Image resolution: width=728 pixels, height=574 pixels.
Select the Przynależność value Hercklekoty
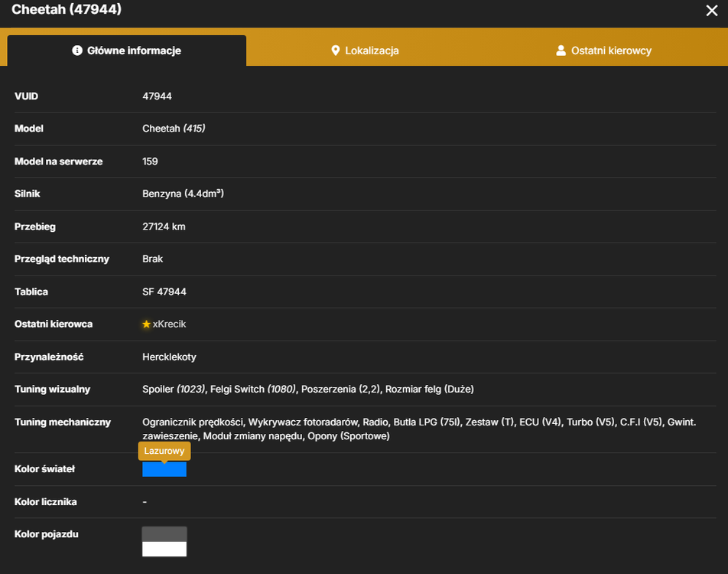169,357
